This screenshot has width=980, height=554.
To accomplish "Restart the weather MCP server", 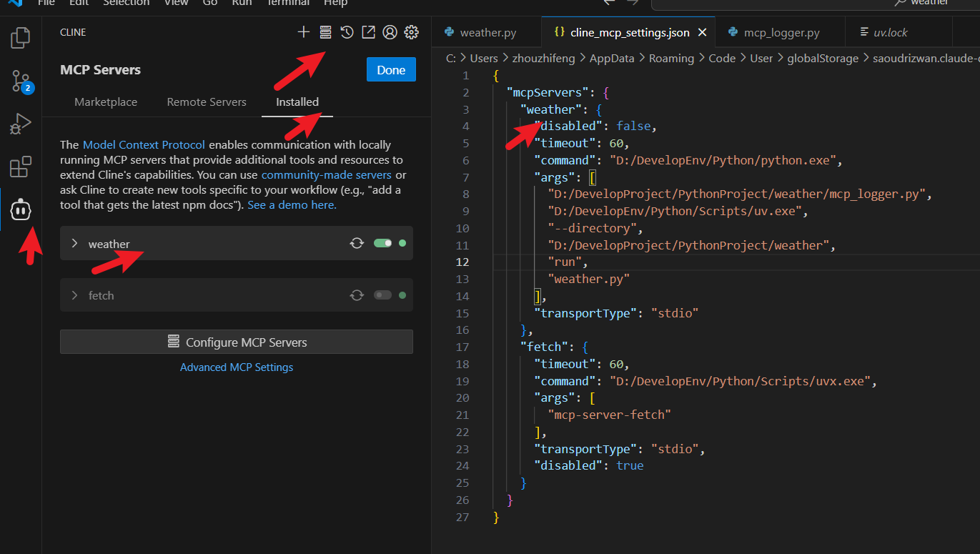I will (x=357, y=244).
